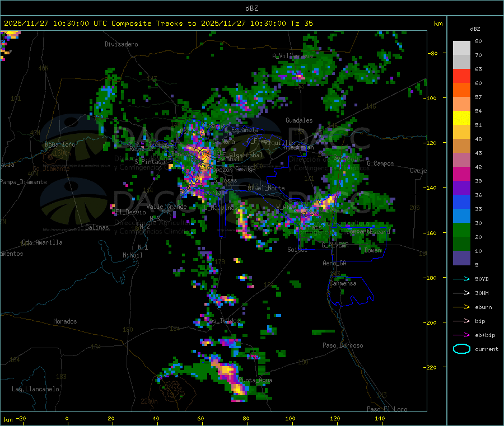Image resolution: width=504 pixels, height=426 pixels.
Task: Click the eburn yellow arrow legend
Action: [x=461, y=307]
